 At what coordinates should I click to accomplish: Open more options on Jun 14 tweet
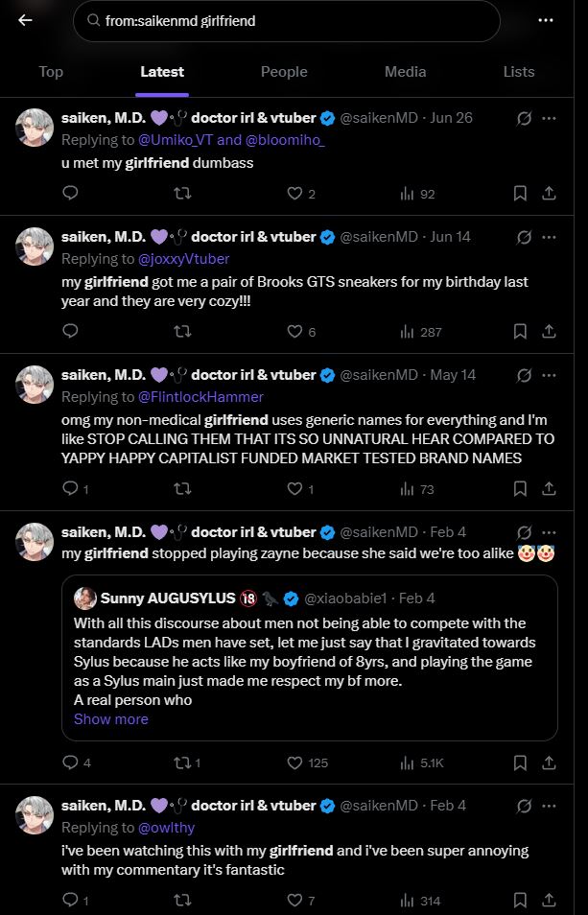[x=550, y=236]
